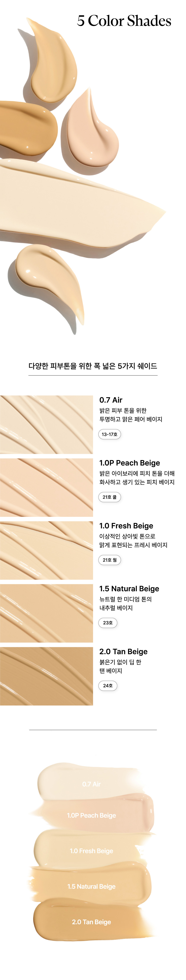Select the 23호 shade badge
186x980 pixels.
[x=108, y=622]
